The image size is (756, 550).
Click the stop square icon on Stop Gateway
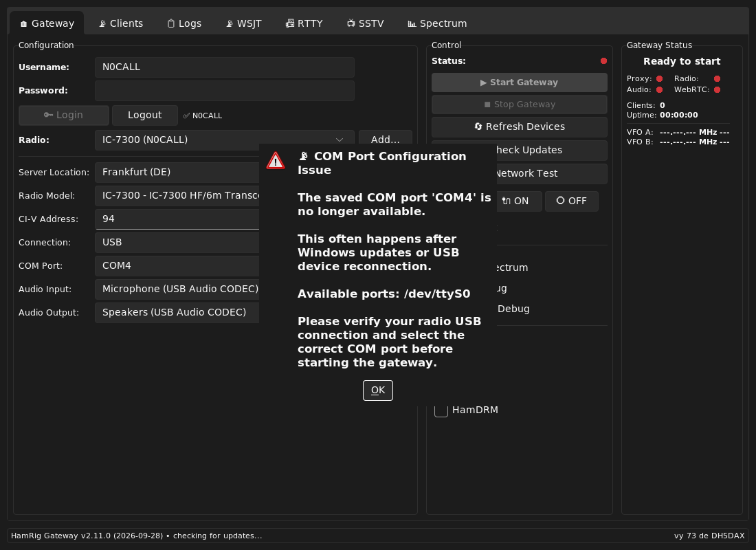(x=487, y=104)
